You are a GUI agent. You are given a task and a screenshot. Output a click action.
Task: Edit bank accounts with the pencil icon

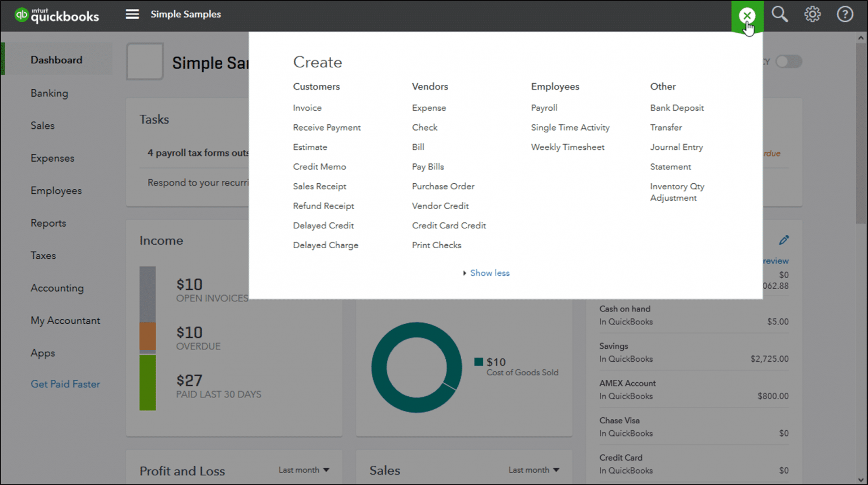(x=784, y=240)
